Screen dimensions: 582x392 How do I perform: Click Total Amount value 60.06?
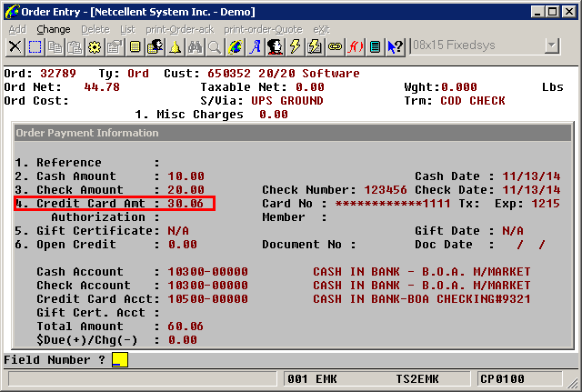(186, 327)
